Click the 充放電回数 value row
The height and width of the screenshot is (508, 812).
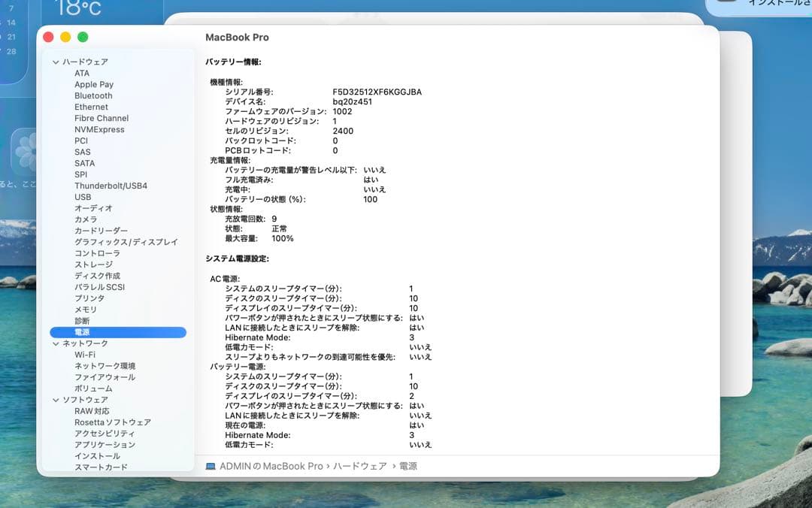click(x=250, y=219)
